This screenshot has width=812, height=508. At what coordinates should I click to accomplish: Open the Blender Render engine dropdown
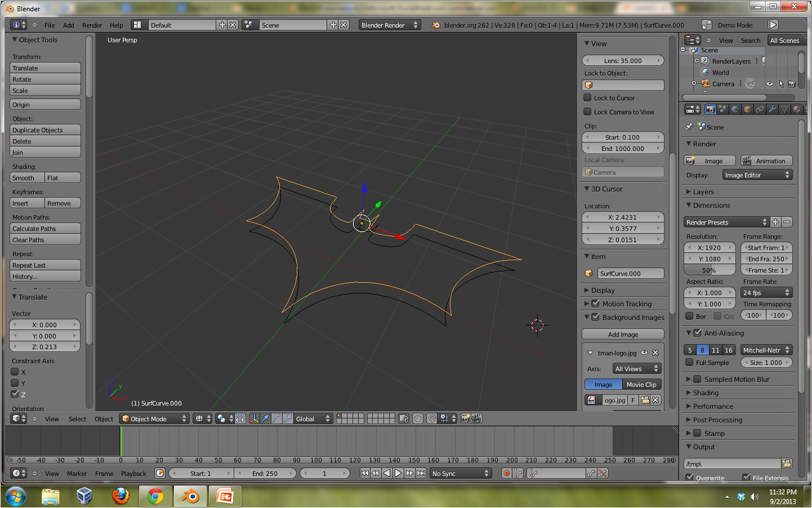[390, 25]
